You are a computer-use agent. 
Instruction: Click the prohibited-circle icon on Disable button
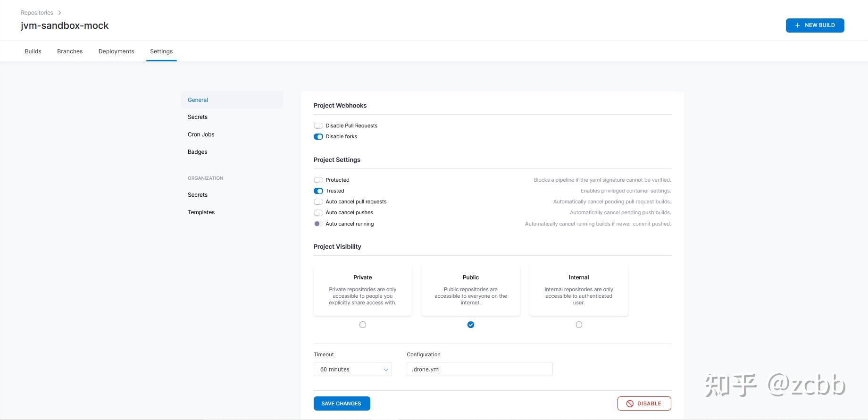[x=630, y=403]
